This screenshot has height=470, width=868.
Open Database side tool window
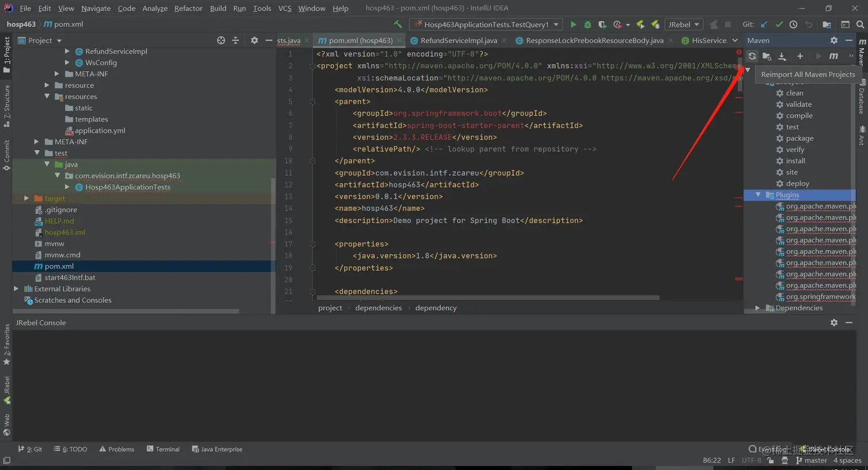click(x=862, y=97)
